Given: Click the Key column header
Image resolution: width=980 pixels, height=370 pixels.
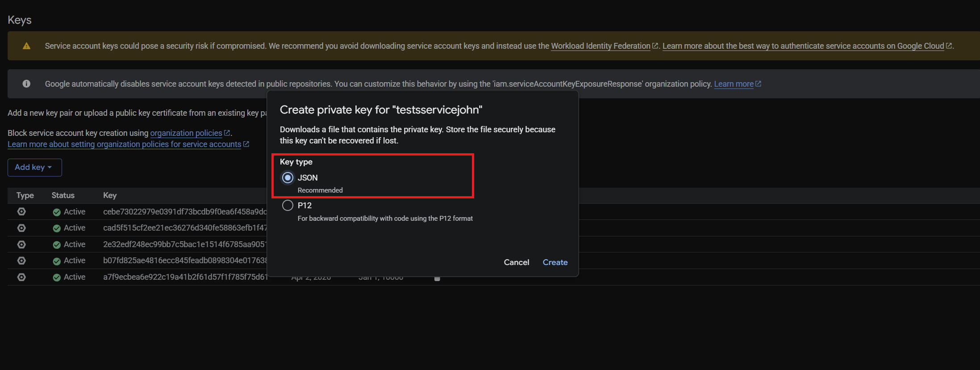Looking at the screenshot, I should (110, 195).
